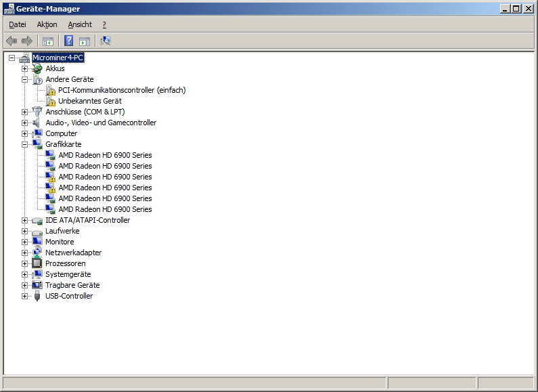Select the Netzwerkadapter label

pos(74,253)
